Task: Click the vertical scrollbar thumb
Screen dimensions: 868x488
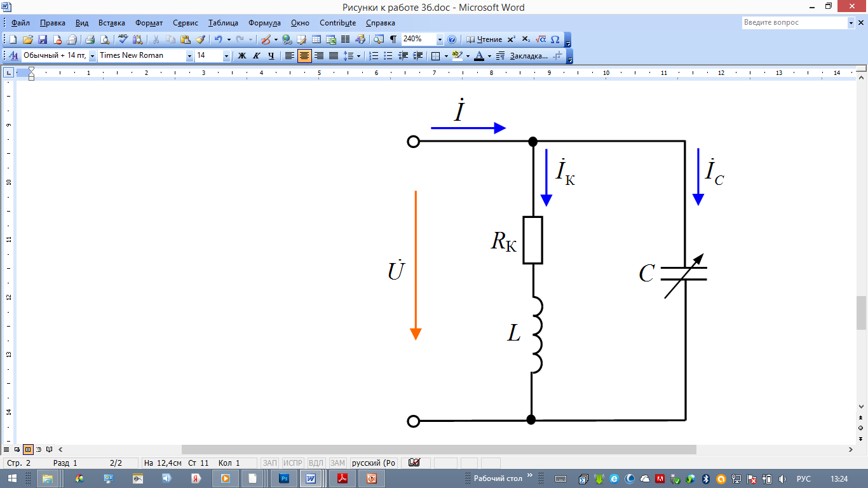Action: (x=862, y=313)
